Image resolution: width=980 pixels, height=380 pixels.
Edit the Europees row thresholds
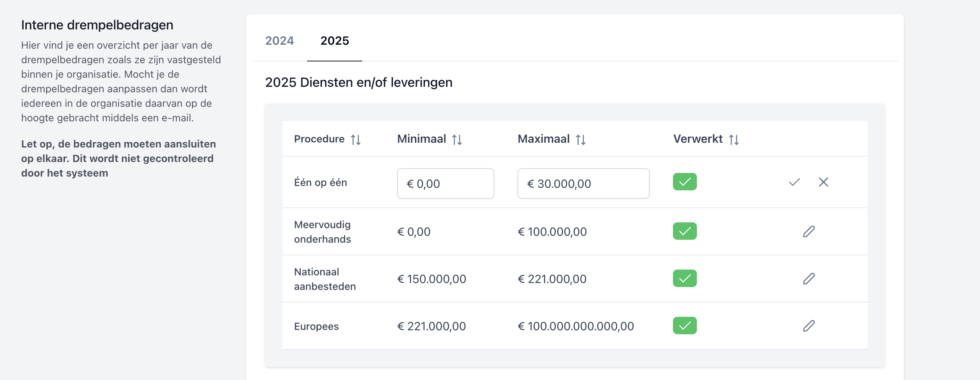pyautogui.click(x=809, y=326)
